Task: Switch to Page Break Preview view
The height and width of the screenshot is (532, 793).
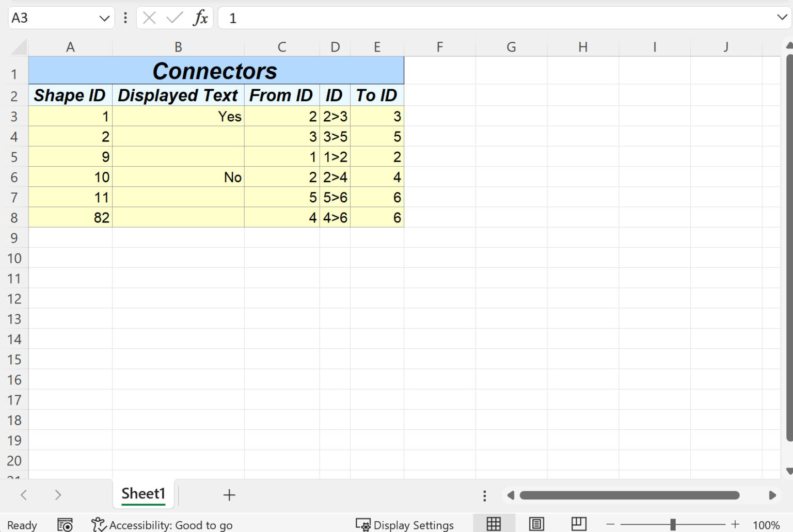Action: coord(579,523)
